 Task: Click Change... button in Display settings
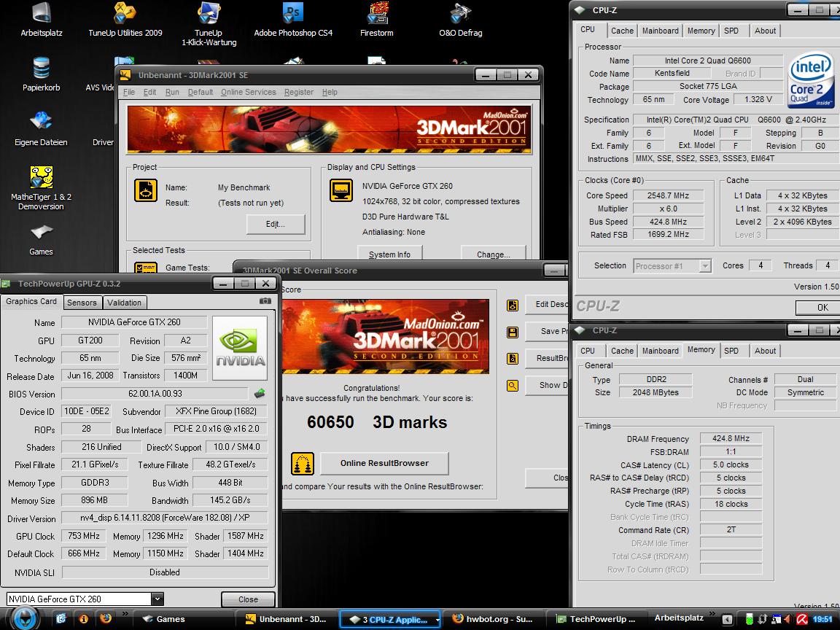click(494, 254)
